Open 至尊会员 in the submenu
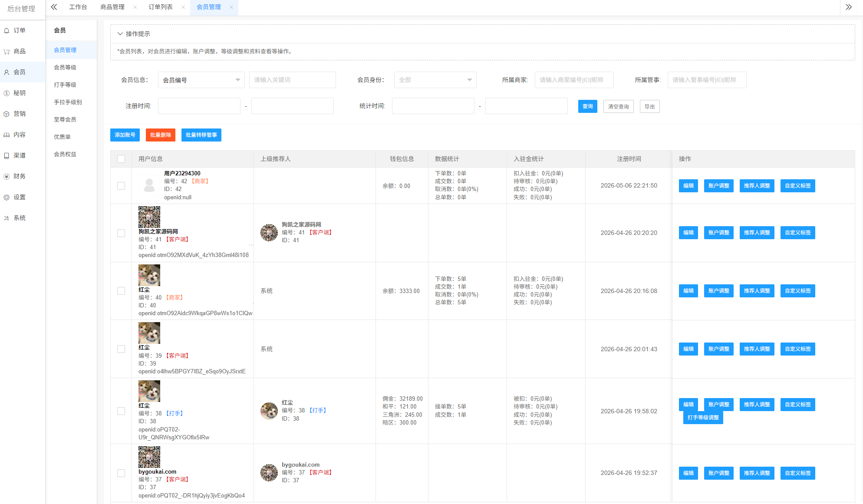This screenshot has height=504, width=863. [65, 119]
